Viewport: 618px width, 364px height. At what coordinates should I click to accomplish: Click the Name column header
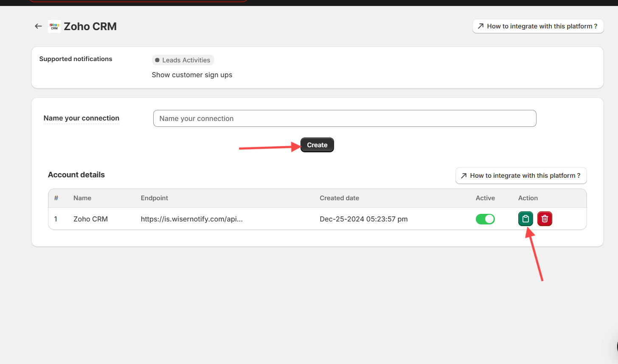click(82, 198)
